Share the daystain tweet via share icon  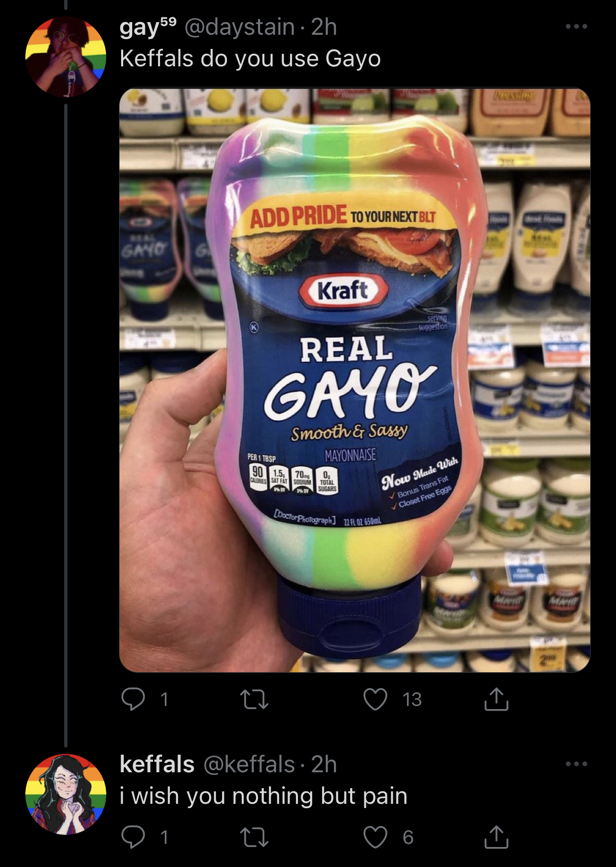click(496, 699)
